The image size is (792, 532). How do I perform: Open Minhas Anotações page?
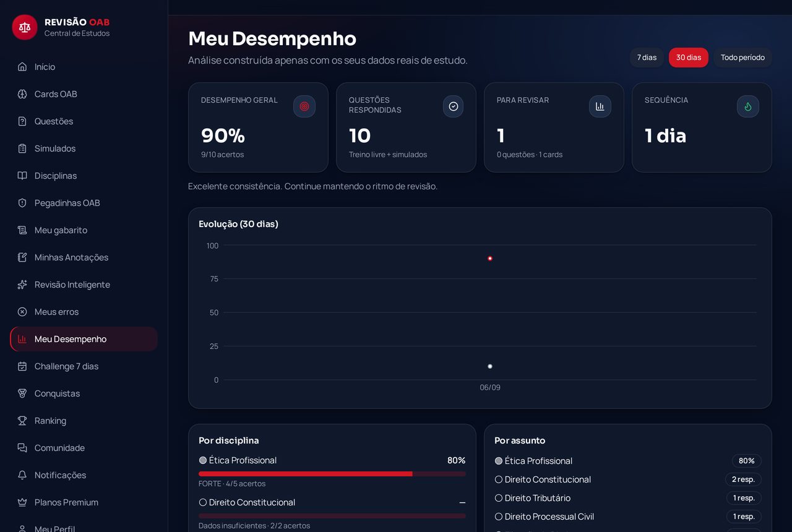click(84, 257)
